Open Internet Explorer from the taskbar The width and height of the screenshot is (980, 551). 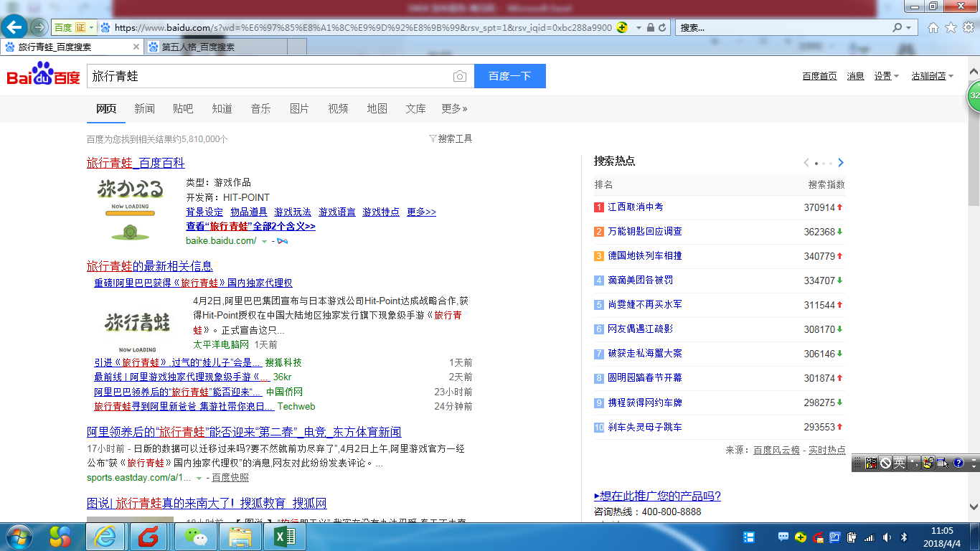coord(105,537)
